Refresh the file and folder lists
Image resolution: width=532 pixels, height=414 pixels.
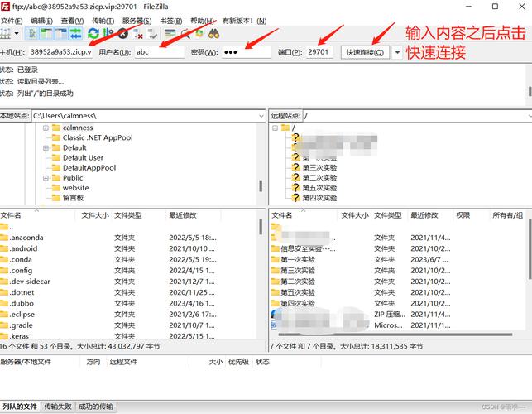(93, 33)
